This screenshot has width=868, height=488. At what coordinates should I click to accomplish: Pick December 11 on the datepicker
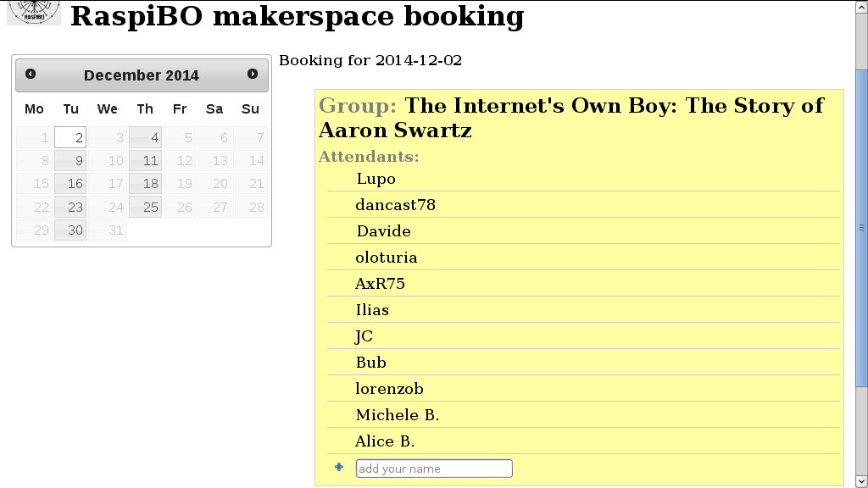click(145, 160)
